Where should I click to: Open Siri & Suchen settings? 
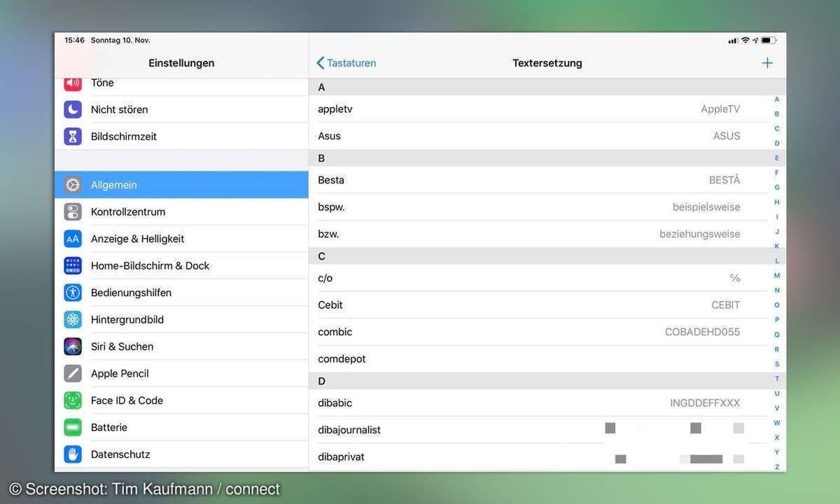(x=181, y=346)
